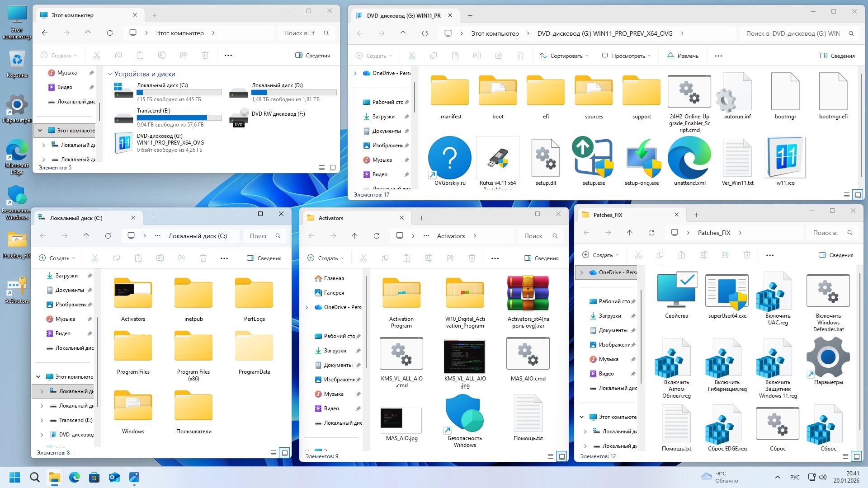Image resolution: width=868 pixels, height=488 pixels.
Task: Click the Извлечь eject button
Action: tap(683, 56)
